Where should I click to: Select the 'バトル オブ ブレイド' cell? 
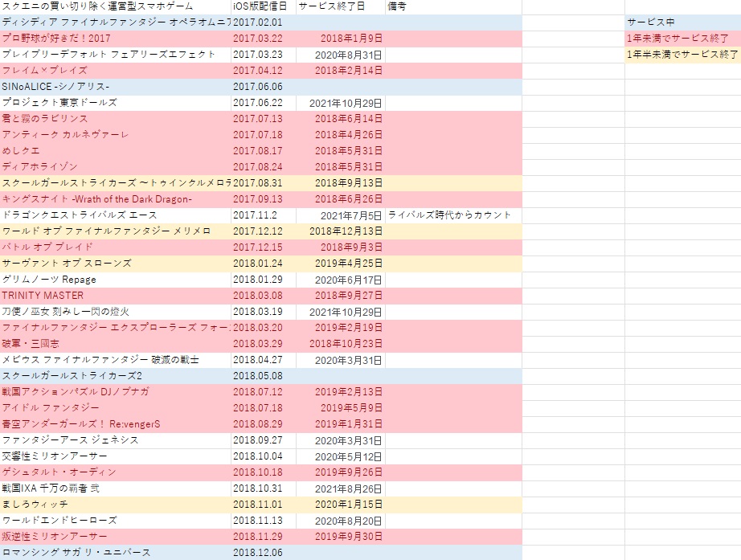point(116,247)
